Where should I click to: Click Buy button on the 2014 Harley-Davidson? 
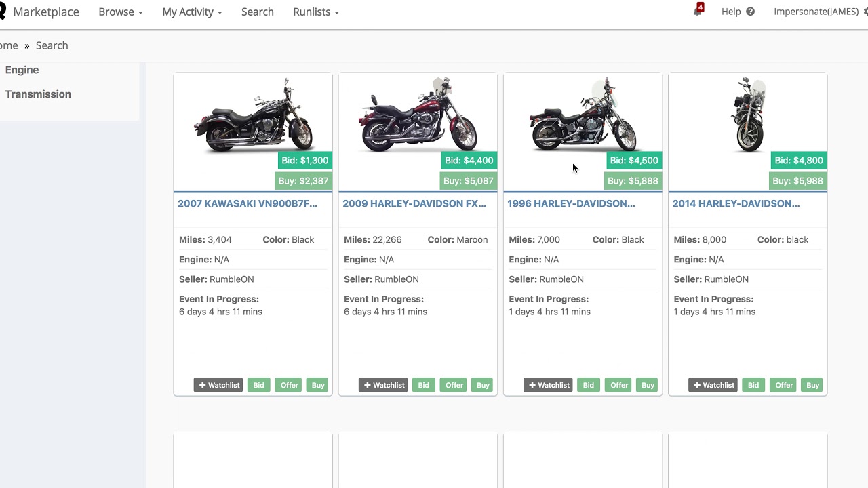pos(812,385)
